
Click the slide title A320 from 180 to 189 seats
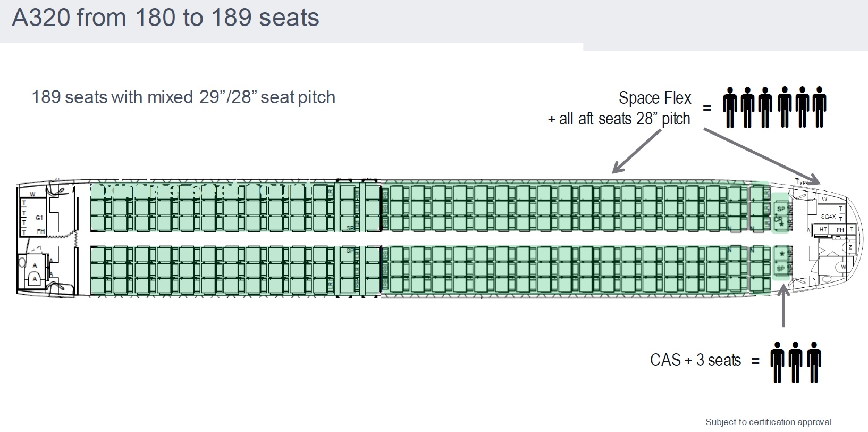[x=165, y=18]
